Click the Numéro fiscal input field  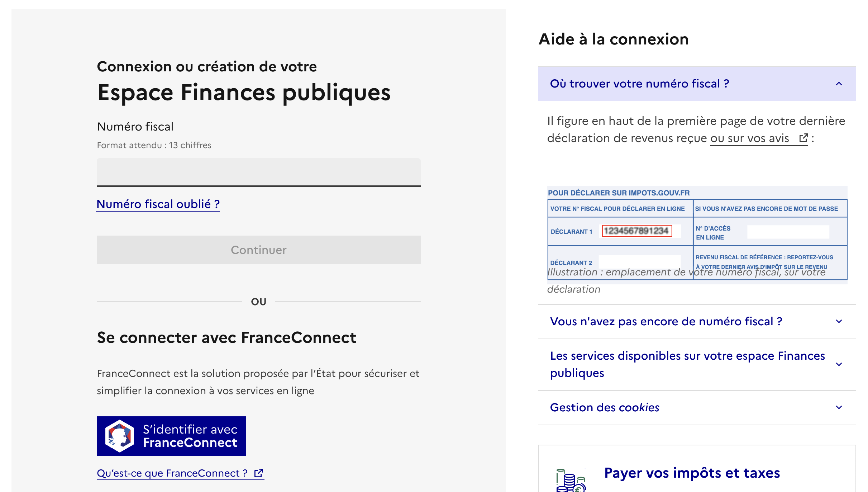point(258,172)
